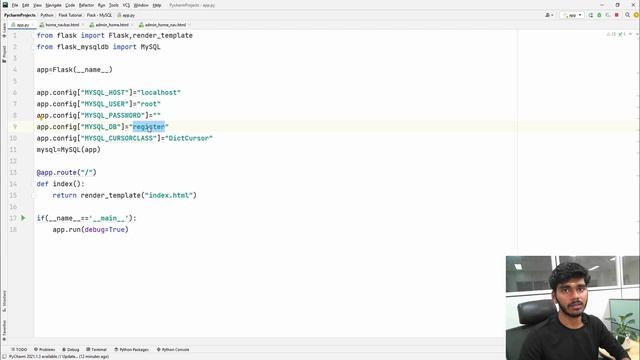640x360 pixels.
Task: Toggle tool window bars icon in status bar
Action: point(4,357)
